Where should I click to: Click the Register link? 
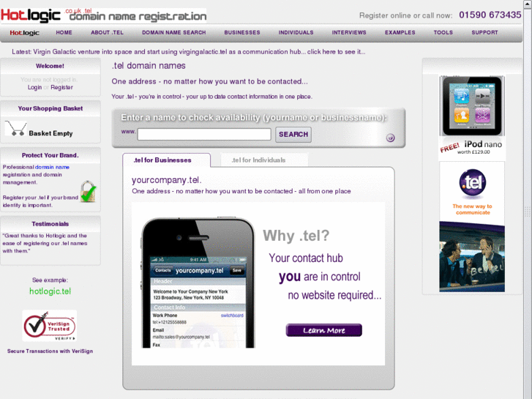point(61,87)
